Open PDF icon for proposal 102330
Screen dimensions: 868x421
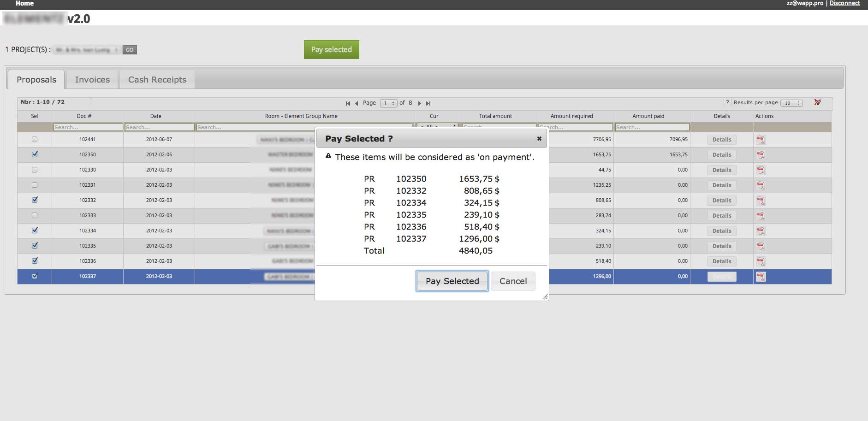(761, 170)
